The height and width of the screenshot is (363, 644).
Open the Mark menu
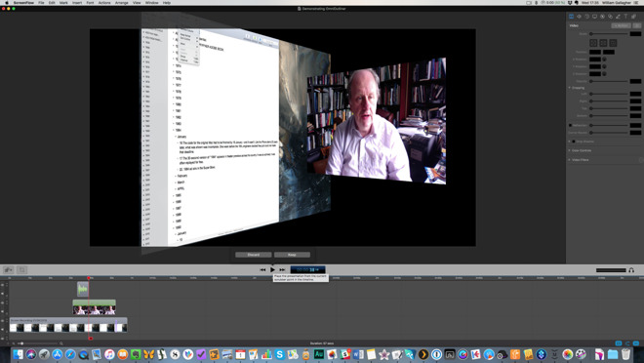63,3
